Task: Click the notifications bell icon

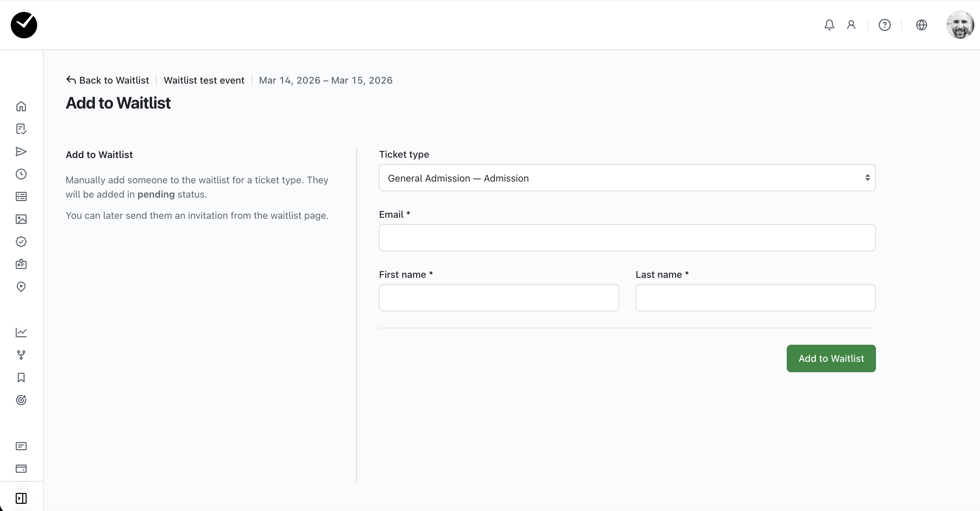Action: click(829, 25)
